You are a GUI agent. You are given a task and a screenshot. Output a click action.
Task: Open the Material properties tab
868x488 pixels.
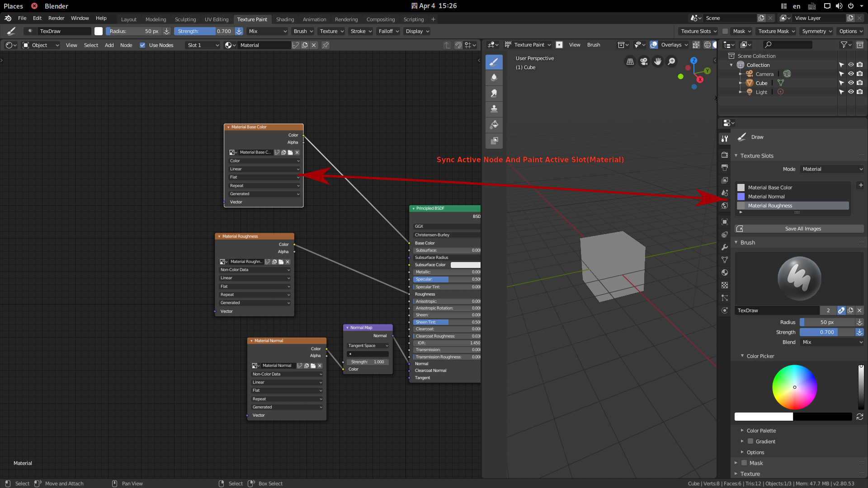click(724, 272)
